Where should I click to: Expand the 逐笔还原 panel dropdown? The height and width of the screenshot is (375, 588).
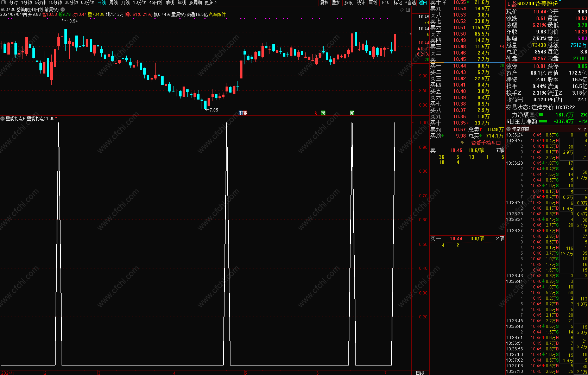[x=508, y=129]
